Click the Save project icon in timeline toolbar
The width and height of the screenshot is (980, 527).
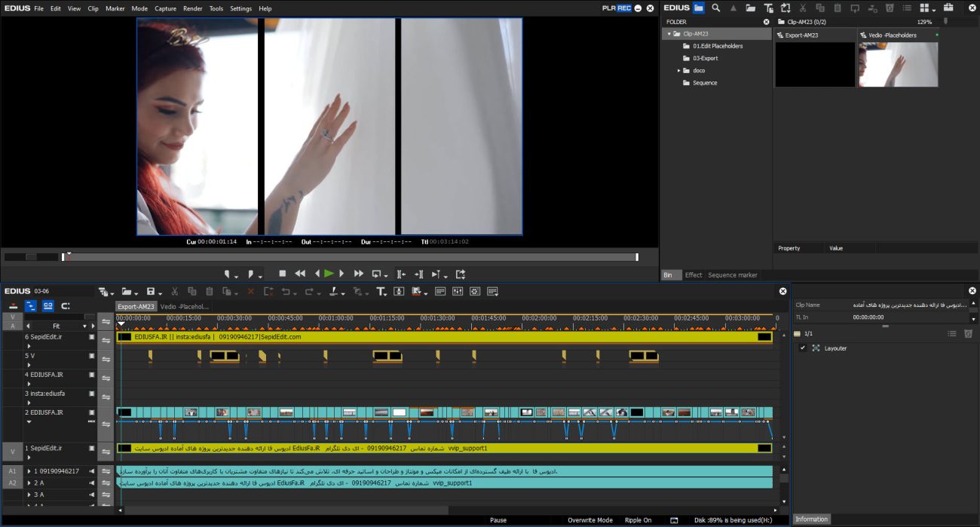[152, 292]
